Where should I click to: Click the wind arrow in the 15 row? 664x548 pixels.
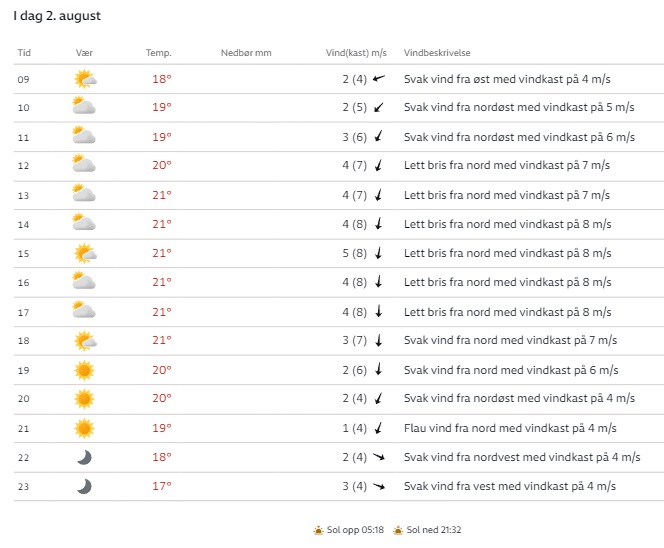[x=378, y=253]
